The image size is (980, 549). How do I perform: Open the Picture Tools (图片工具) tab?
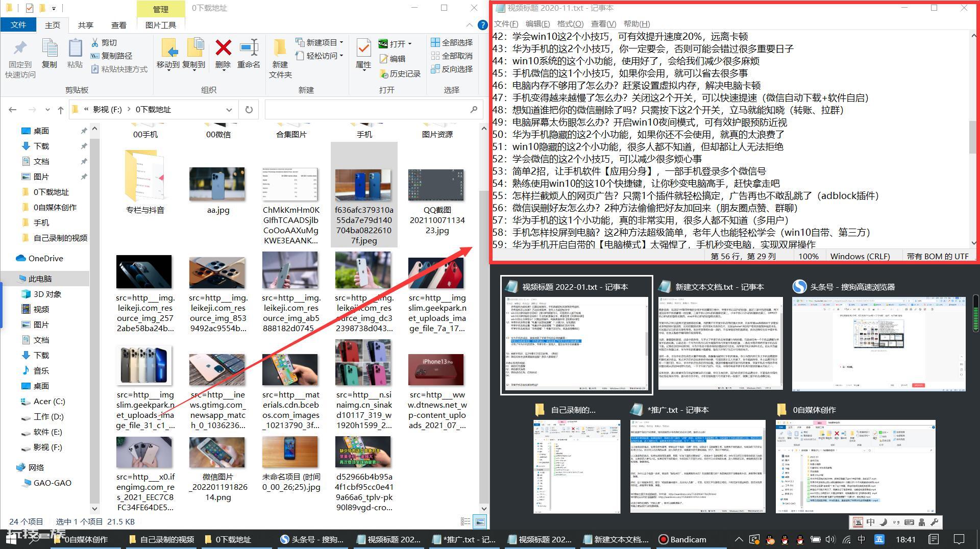tap(161, 25)
